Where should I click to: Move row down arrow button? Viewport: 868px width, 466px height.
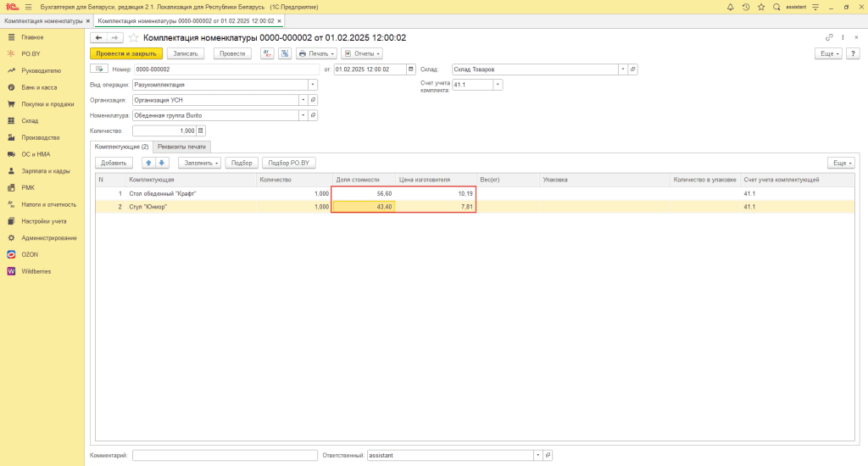click(x=162, y=163)
